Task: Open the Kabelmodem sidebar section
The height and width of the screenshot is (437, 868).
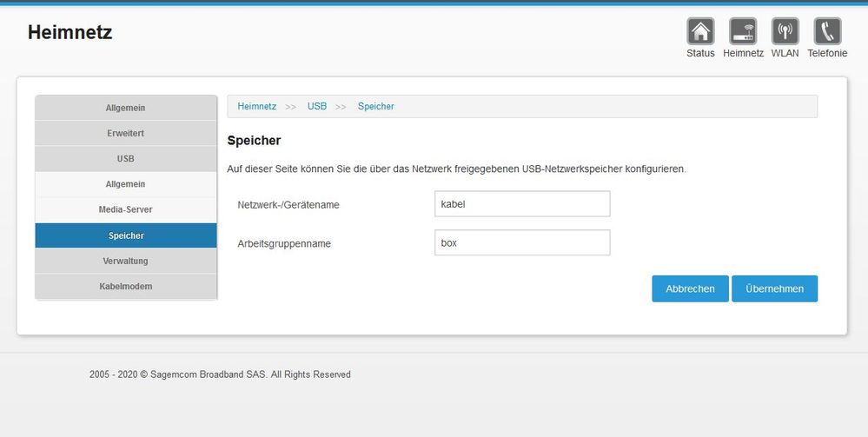Action: click(126, 287)
